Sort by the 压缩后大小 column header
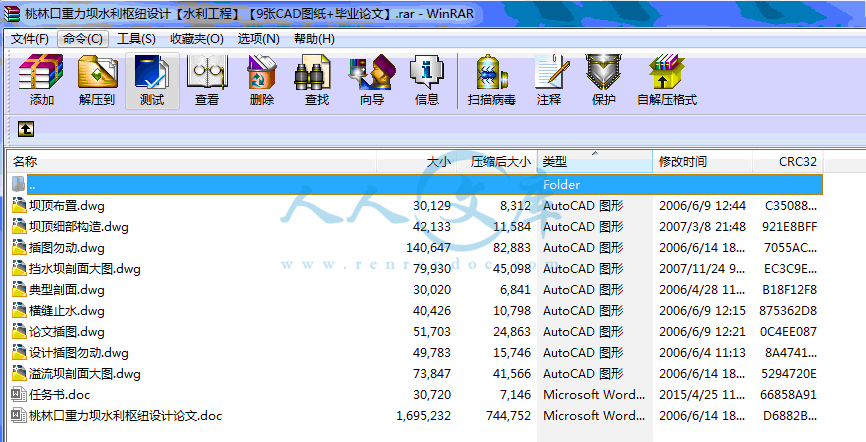This screenshot has height=442, width=866. pos(497,162)
